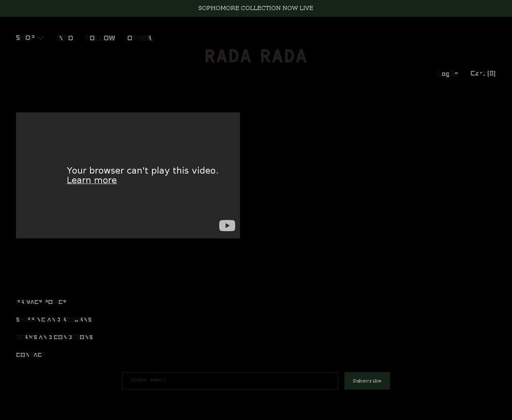Viewport: 512px width, 420px height.
Task: Open the Cart showing (0) items
Action: [482, 74]
